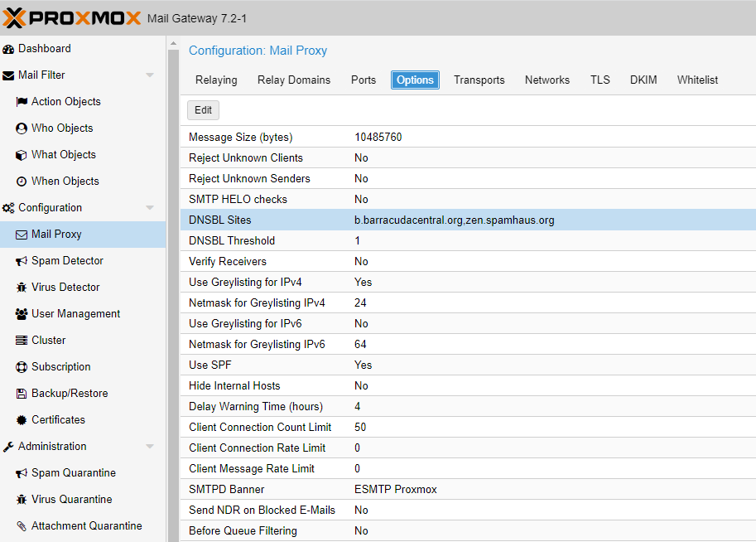The image size is (756, 542).
Task: Select the Verify Receivers row
Action: [468, 262]
